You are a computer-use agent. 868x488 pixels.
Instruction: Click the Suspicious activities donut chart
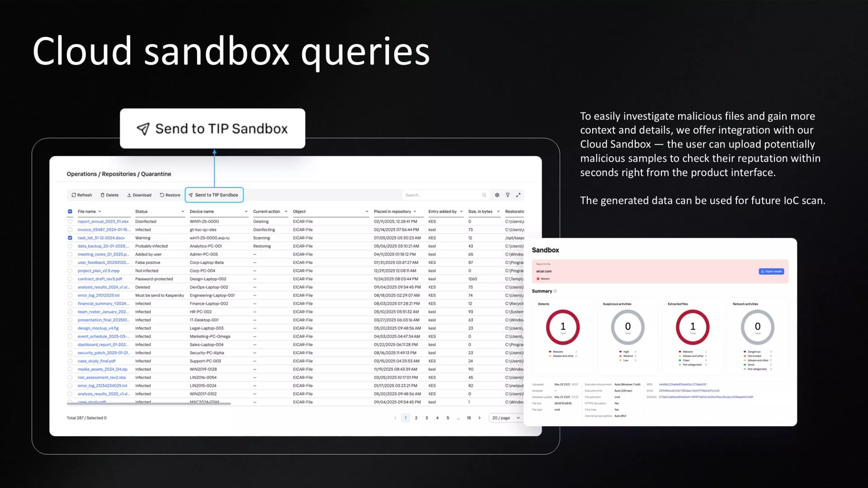click(627, 327)
